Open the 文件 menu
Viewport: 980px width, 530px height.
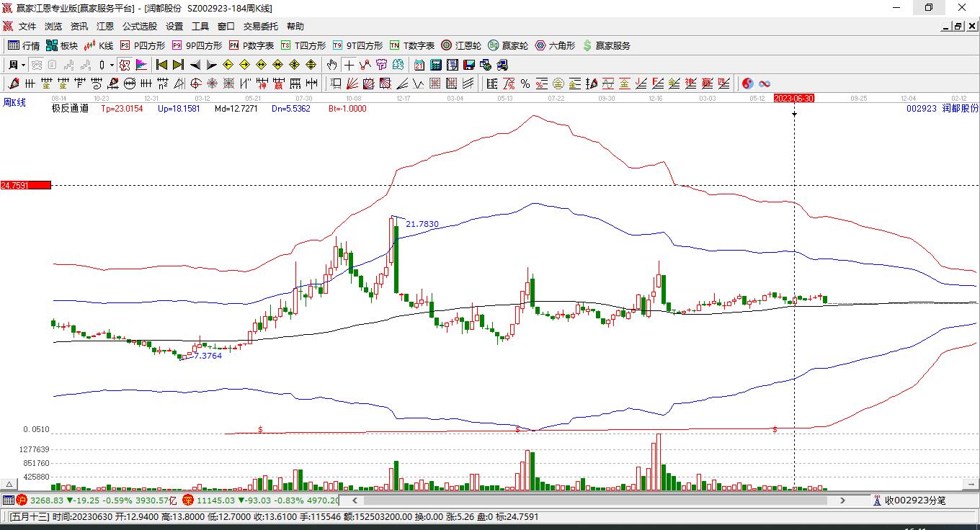(x=27, y=27)
